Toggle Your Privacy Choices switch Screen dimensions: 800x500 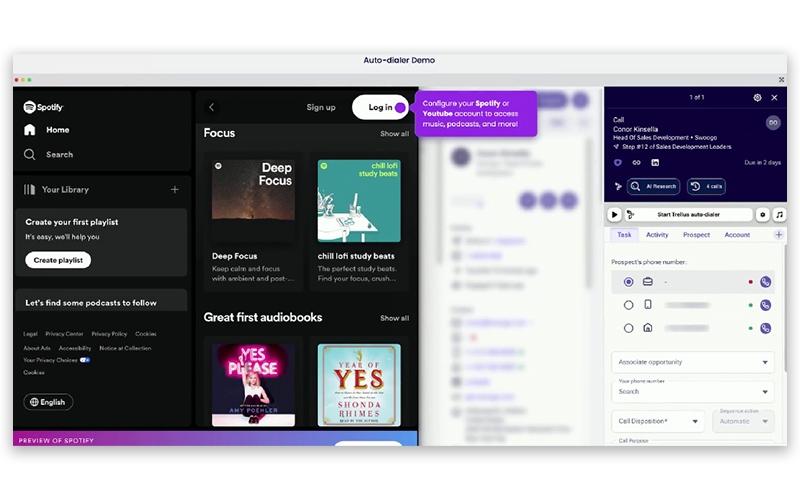point(85,360)
